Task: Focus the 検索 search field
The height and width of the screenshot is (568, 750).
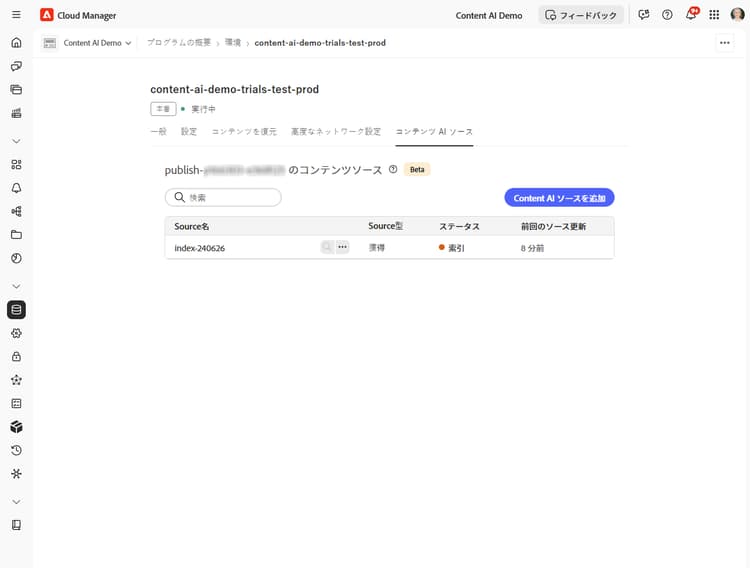Action: (223, 197)
